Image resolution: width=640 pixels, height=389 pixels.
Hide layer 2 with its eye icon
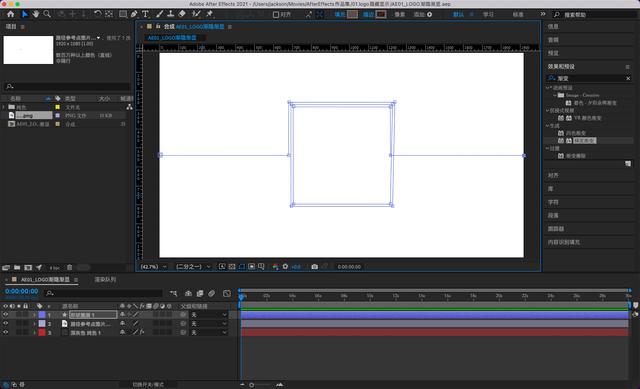click(x=5, y=324)
